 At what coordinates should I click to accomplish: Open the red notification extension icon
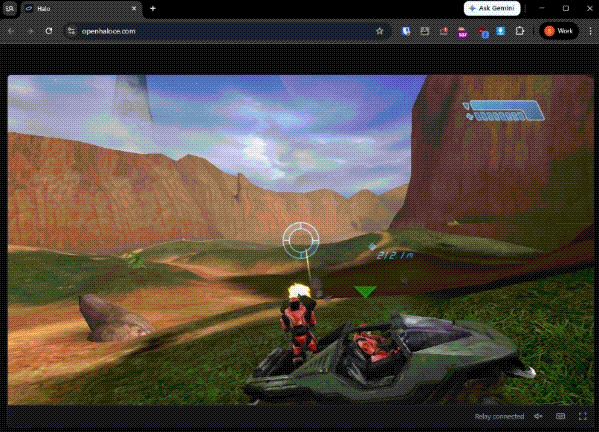coord(444,31)
